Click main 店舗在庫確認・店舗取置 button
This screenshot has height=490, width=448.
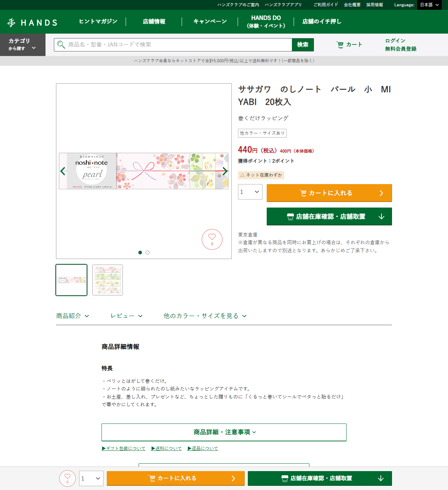329,217
